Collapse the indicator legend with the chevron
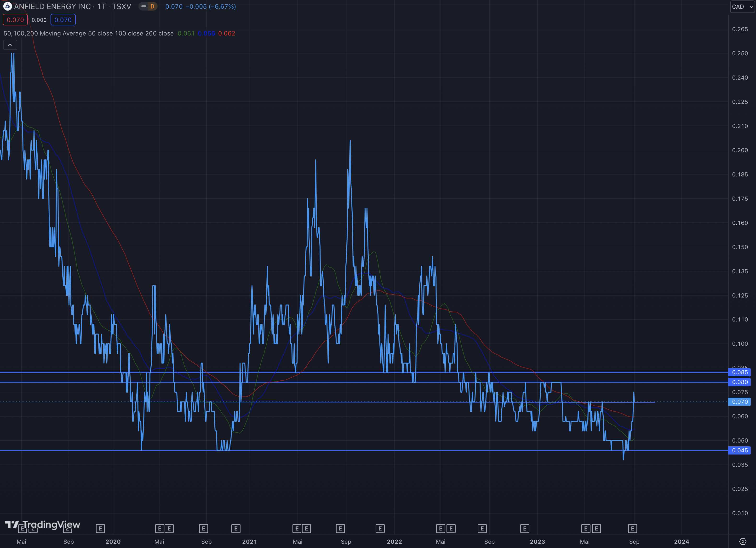The height and width of the screenshot is (548, 756). pyautogui.click(x=10, y=45)
